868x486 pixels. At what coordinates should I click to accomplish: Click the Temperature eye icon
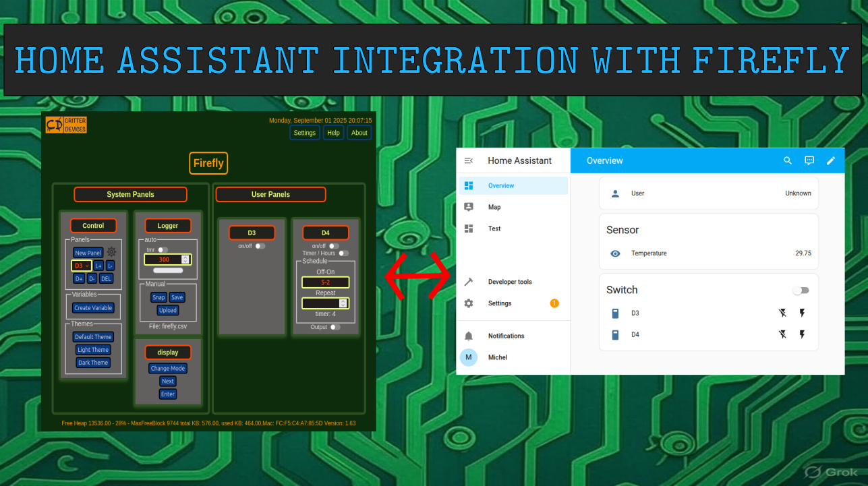click(x=615, y=253)
